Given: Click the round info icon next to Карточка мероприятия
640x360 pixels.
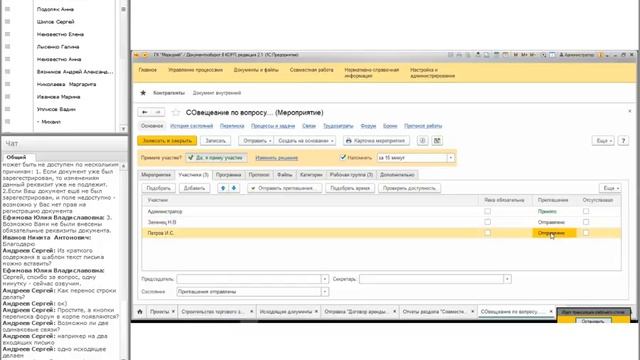Looking at the screenshot, I should click(422, 141).
